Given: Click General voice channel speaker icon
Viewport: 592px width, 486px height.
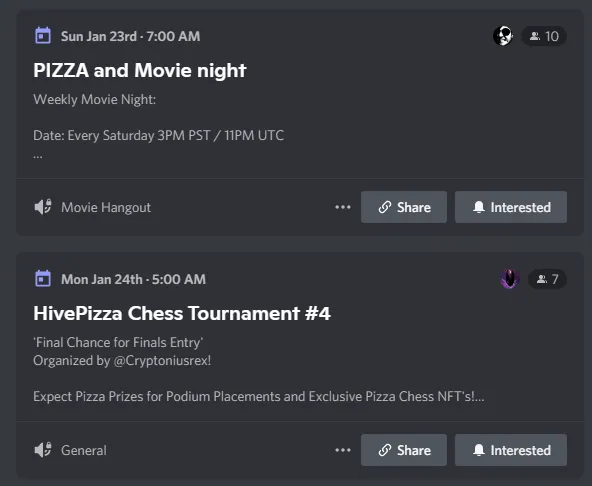Looking at the screenshot, I should coord(43,450).
